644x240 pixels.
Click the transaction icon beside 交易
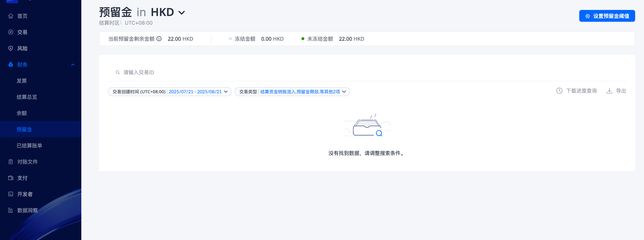point(10,32)
